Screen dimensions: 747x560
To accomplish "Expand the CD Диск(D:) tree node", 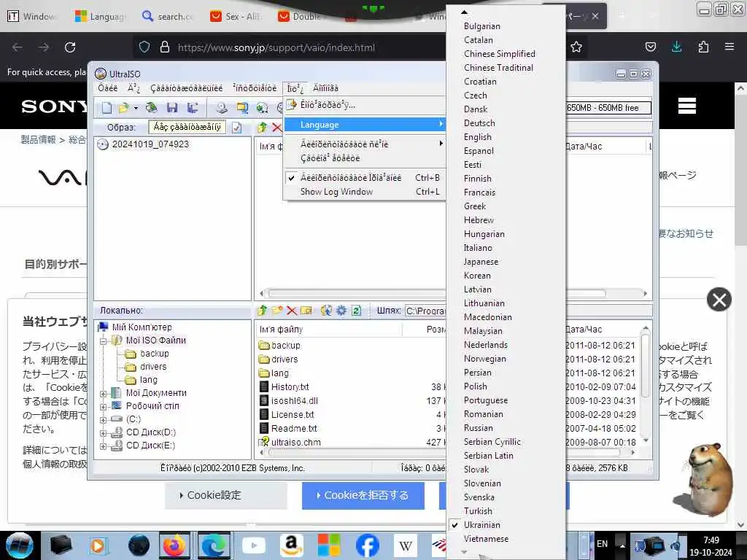I will pos(104,433).
